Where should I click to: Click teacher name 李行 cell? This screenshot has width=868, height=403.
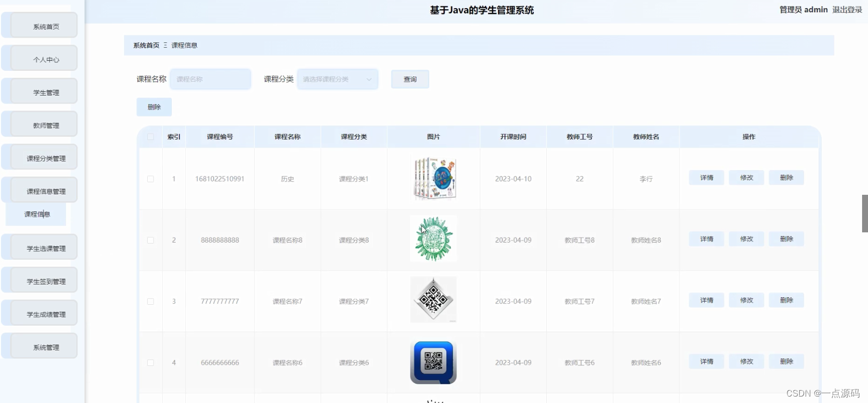(646, 179)
